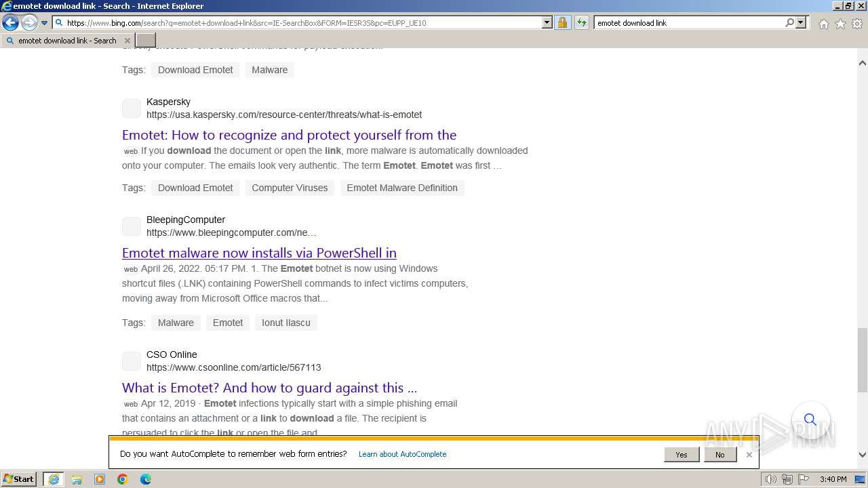Open Favorites with the star icon
Viewport: 868px width, 488px height.
click(x=840, y=24)
